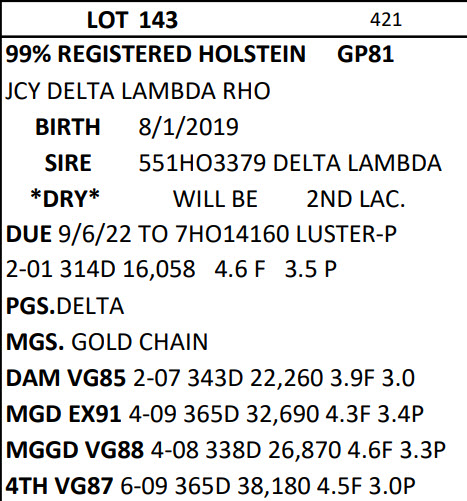The height and width of the screenshot is (501, 467).
Task: Select the MGD EX91 record row
Action: 215,414
